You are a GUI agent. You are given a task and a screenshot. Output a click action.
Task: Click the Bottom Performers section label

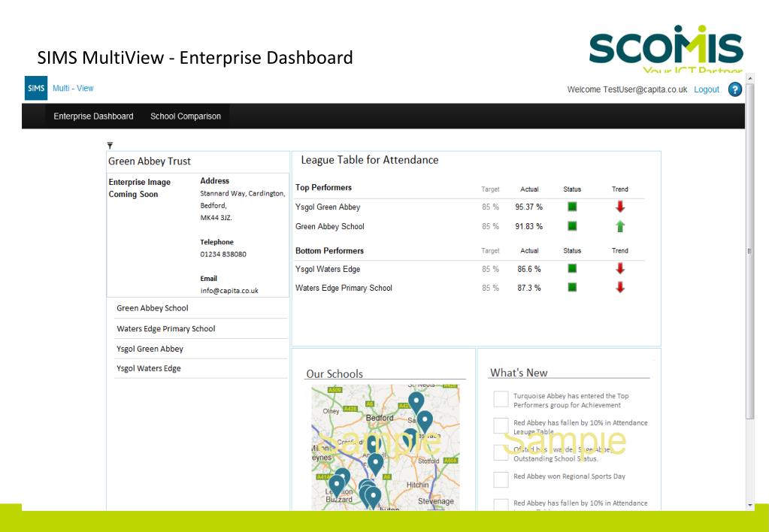[329, 250]
